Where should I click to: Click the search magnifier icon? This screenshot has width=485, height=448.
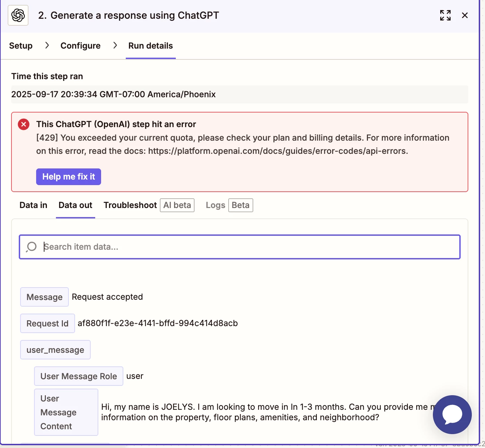(31, 247)
